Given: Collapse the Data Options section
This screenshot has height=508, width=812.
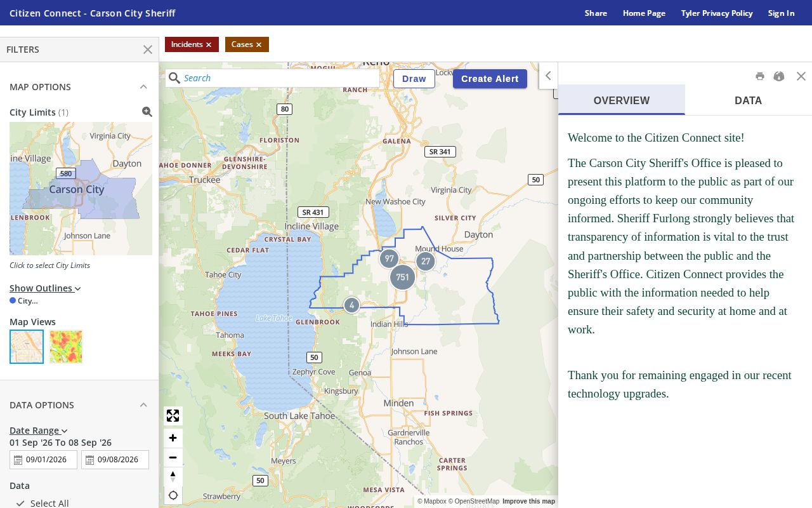Looking at the screenshot, I should tap(143, 405).
